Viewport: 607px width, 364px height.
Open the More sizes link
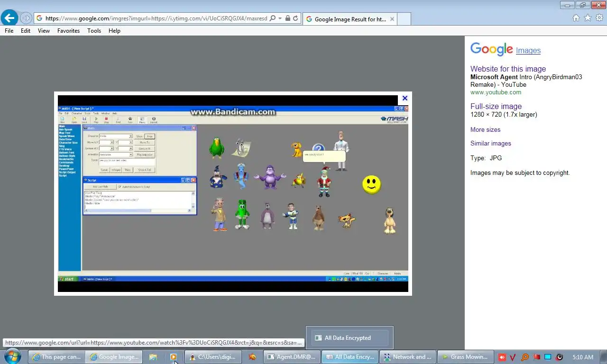(x=485, y=129)
